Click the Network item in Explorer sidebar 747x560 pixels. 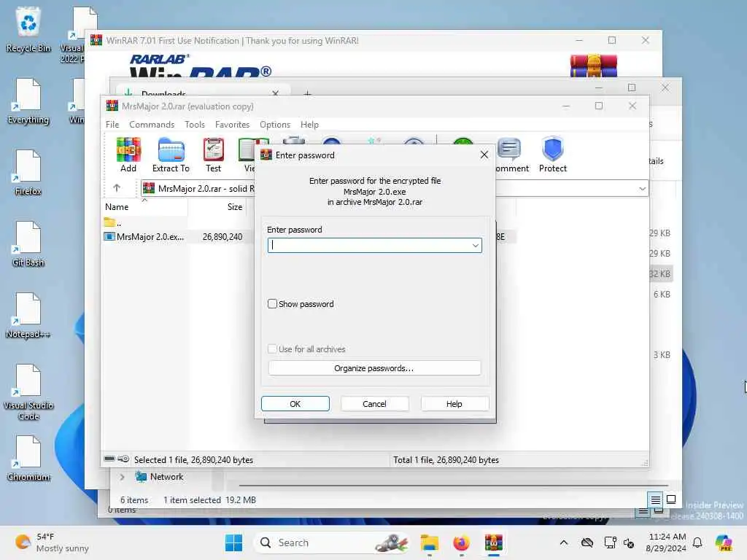click(x=166, y=477)
